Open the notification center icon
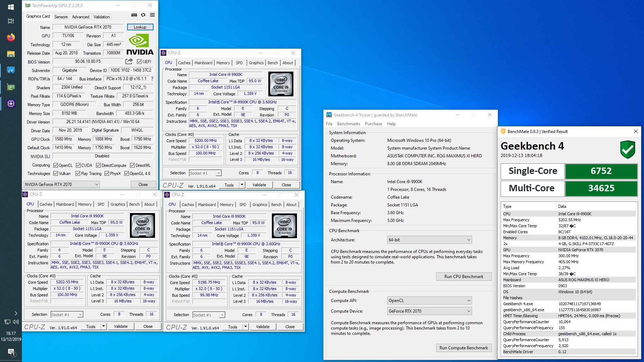Screen dimensions: 644x362 pos(11,352)
